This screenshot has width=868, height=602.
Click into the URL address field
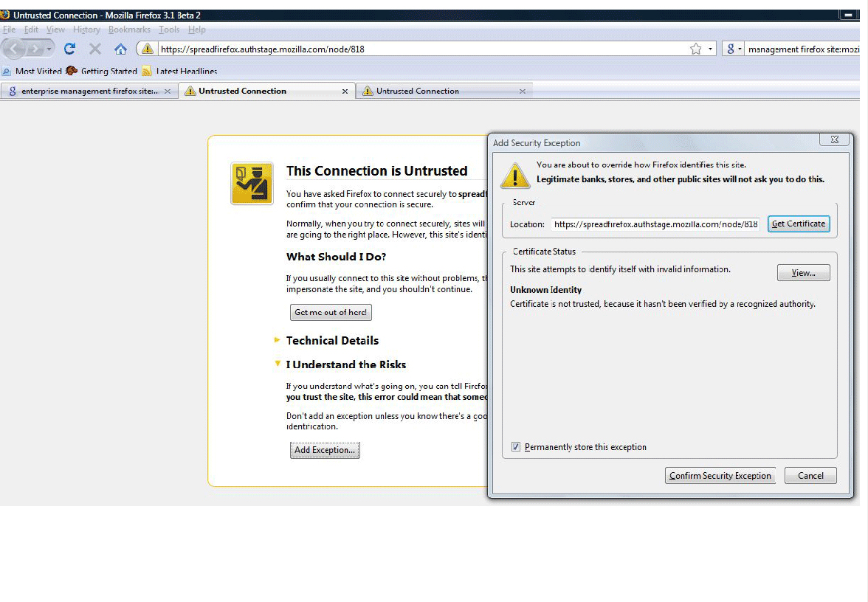point(423,49)
